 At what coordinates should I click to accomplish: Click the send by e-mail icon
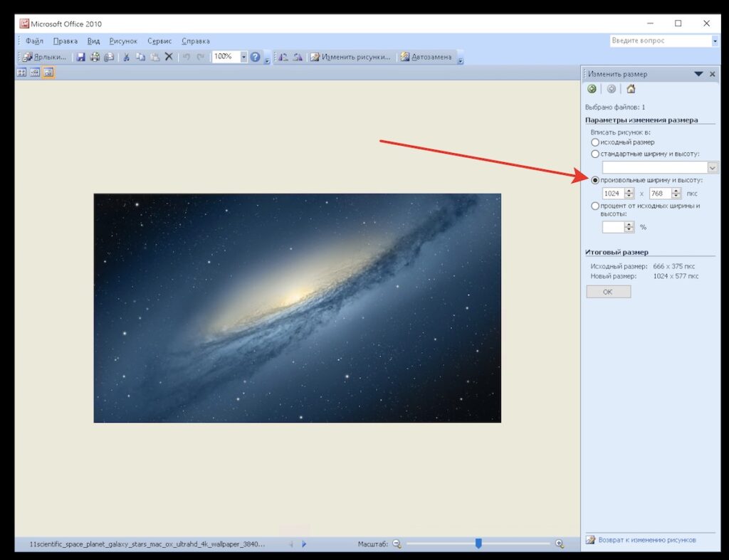[x=109, y=57]
